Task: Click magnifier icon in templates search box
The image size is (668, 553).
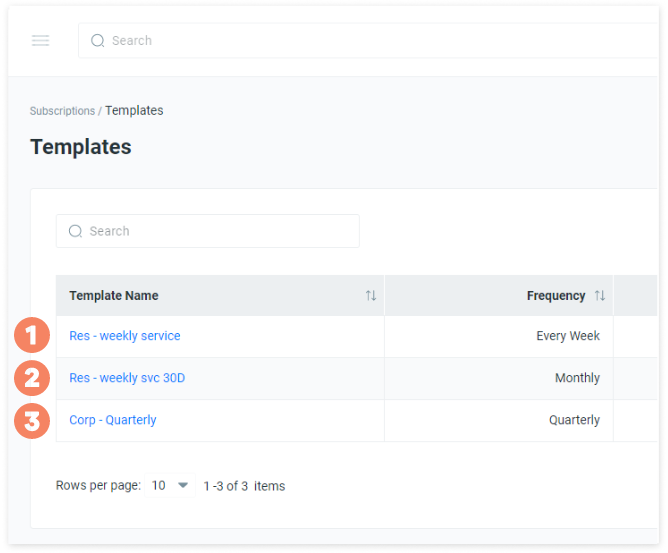Action: pyautogui.click(x=75, y=231)
